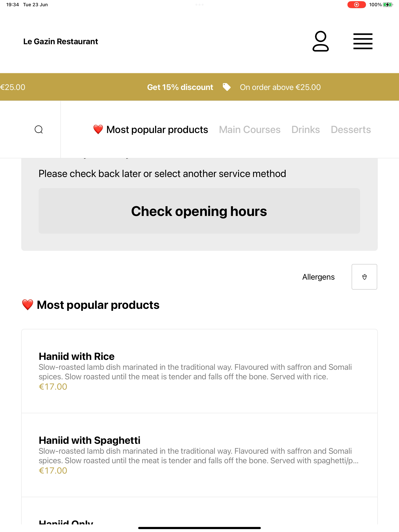Image resolution: width=399 pixels, height=532 pixels.
Task: Open the Haniid with Spaghetti product
Action: click(x=199, y=455)
